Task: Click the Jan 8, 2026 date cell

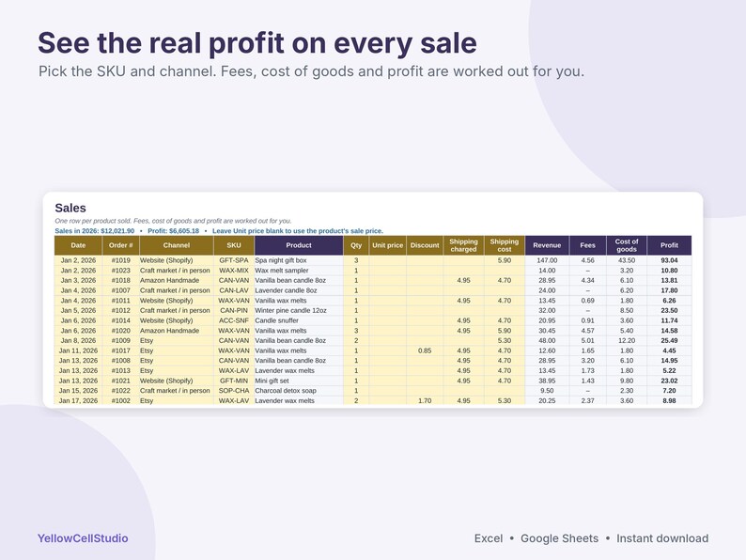Action: click(x=78, y=341)
